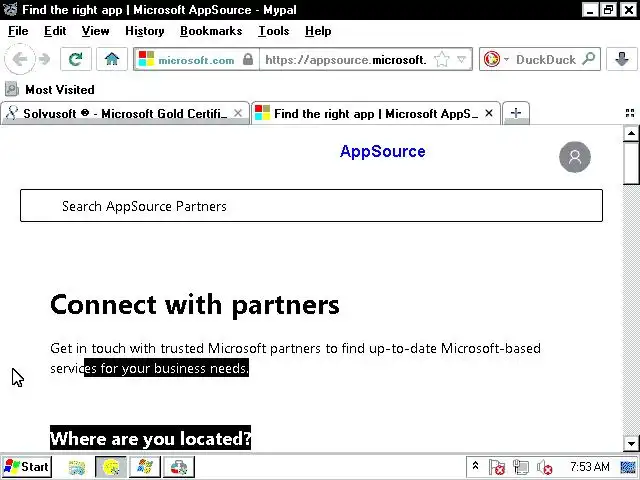Viewport: 640px width, 480px height.
Task: Click the flag tray icon with the red X
Action: pyautogui.click(x=497, y=467)
